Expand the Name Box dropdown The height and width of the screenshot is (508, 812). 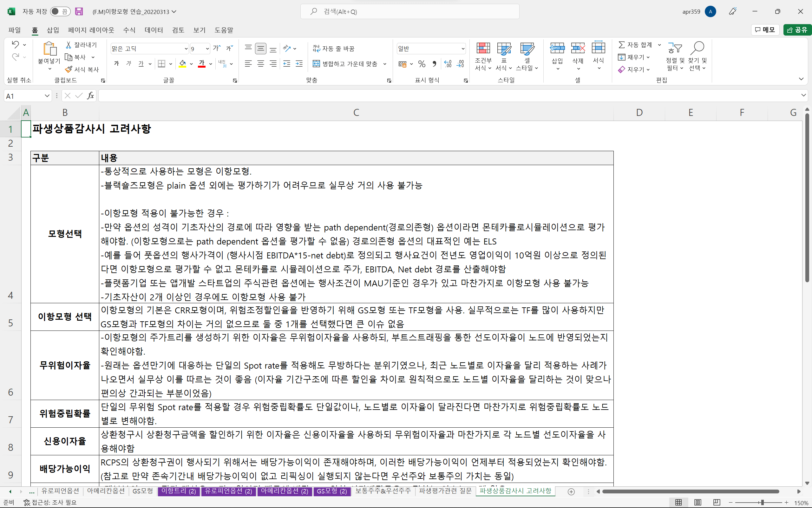coord(47,96)
